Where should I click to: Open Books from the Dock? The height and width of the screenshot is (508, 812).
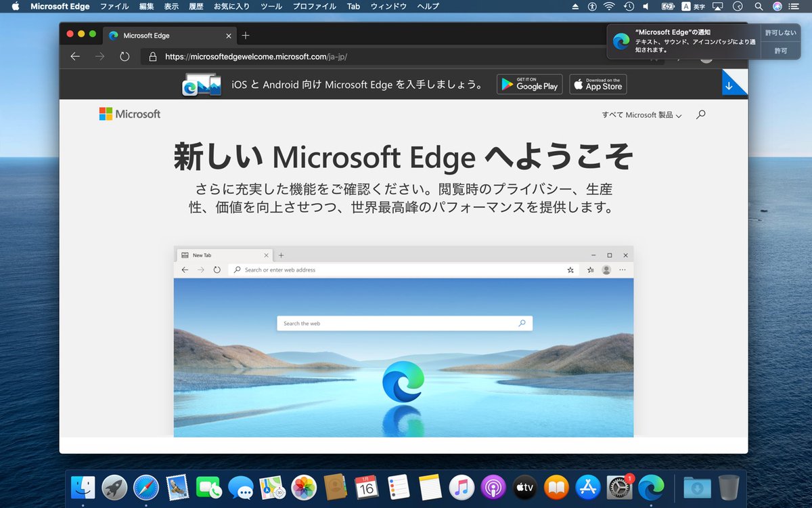coord(556,486)
